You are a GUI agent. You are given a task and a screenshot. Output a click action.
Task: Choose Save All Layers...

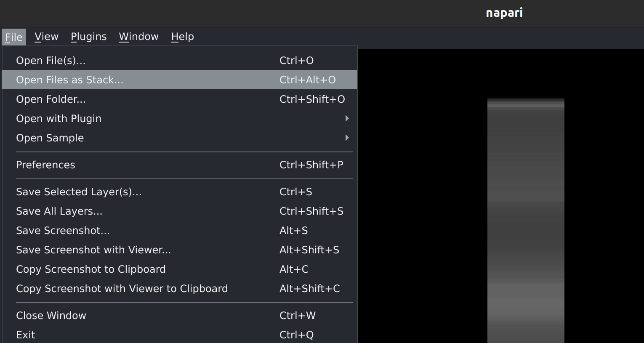coord(179,211)
